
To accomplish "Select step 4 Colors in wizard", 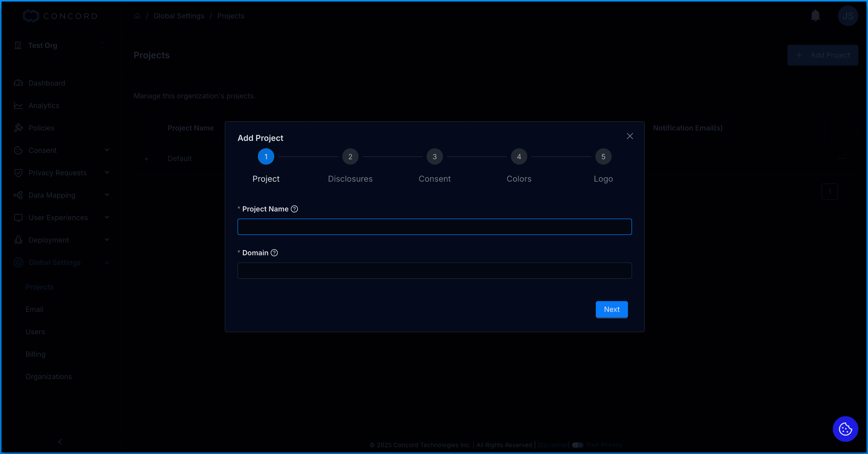I will coord(519,157).
